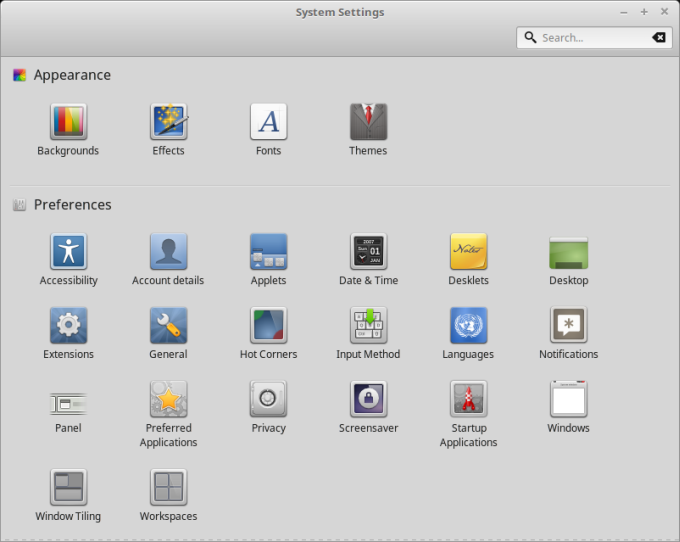680x542 pixels.
Task: Open Accessibility preferences
Action: click(68, 252)
